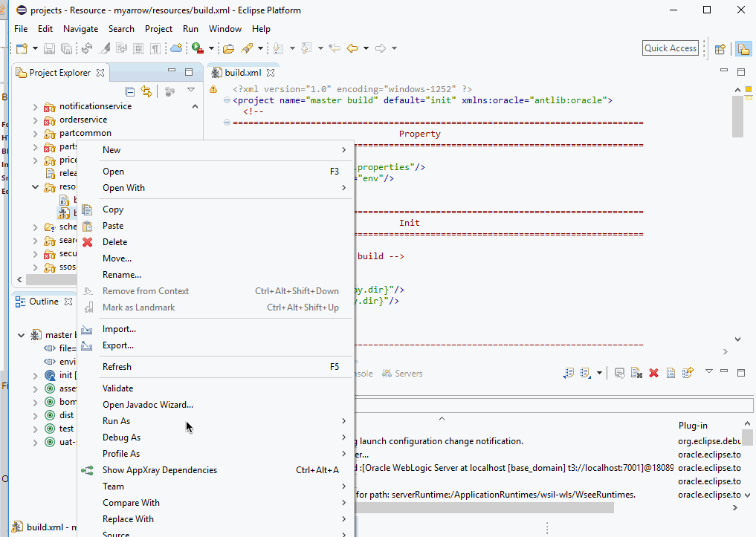Click the red X delete log icon
Image resolution: width=756 pixels, height=537 pixels.
(x=653, y=373)
